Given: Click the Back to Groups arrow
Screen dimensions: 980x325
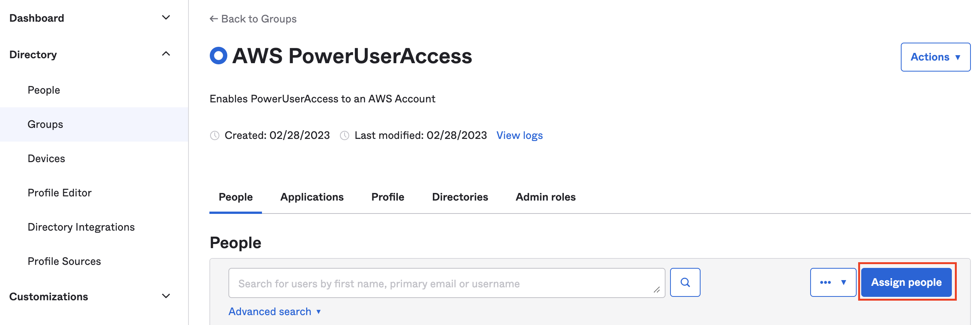Looking at the screenshot, I should 214,19.
